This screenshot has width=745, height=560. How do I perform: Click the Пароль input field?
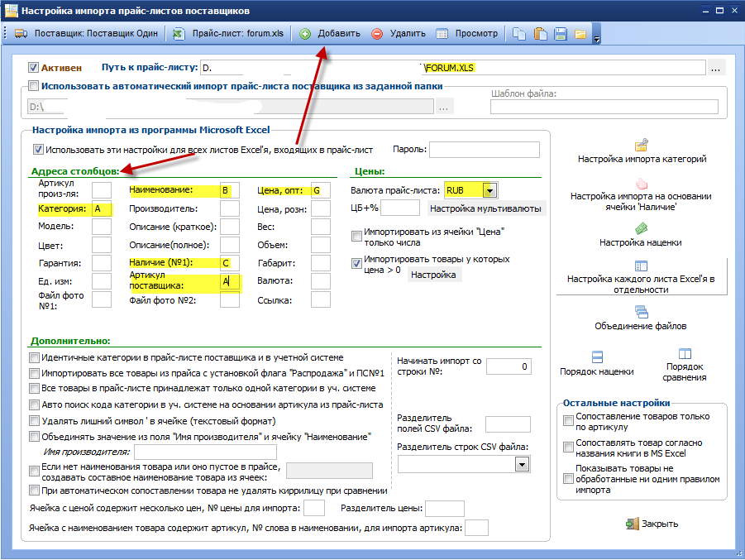click(485, 149)
